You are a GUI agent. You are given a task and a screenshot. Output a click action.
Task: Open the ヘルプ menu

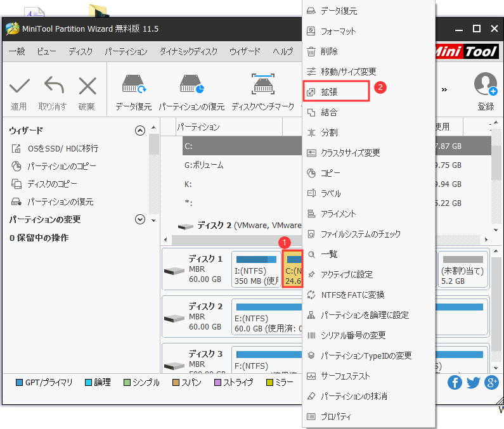pyautogui.click(x=283, y=51)
